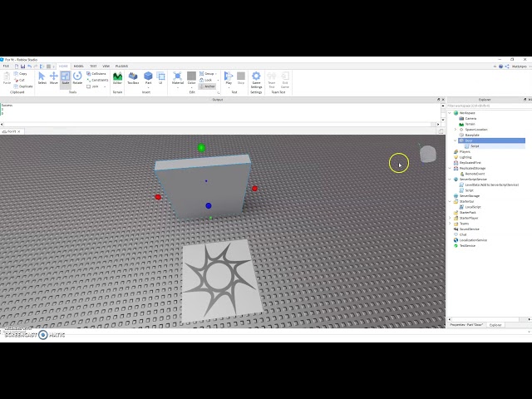Screen dimensions: 532x399
Task: Switch to the TEST ribbon tab
Action: (93, 66)
